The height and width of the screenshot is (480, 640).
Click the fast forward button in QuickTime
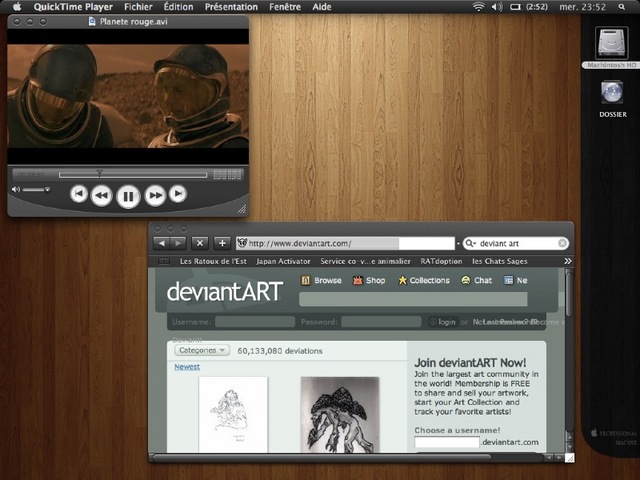point(155,196)
